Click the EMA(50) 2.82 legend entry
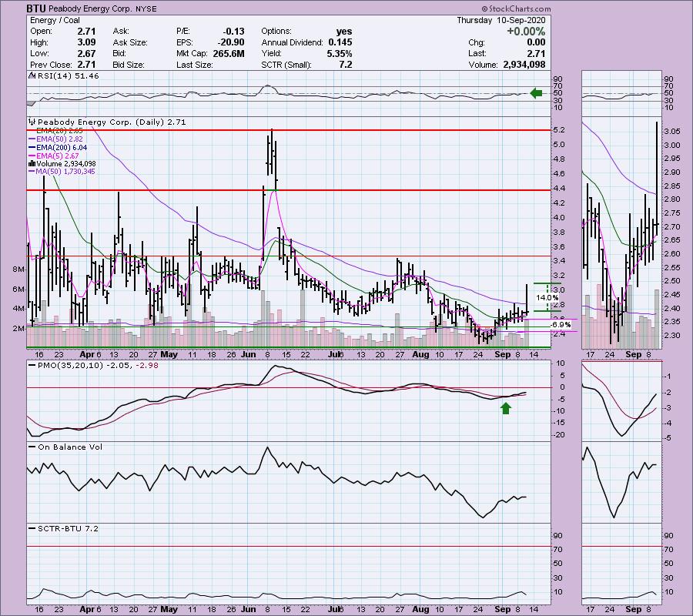This screenshot has height=616, width=693. [55, 139]
